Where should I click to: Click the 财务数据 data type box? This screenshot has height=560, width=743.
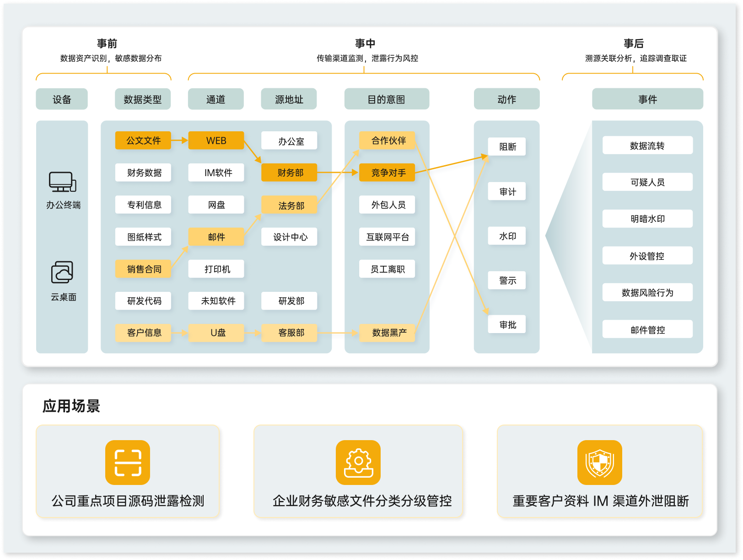pos(143,172)
